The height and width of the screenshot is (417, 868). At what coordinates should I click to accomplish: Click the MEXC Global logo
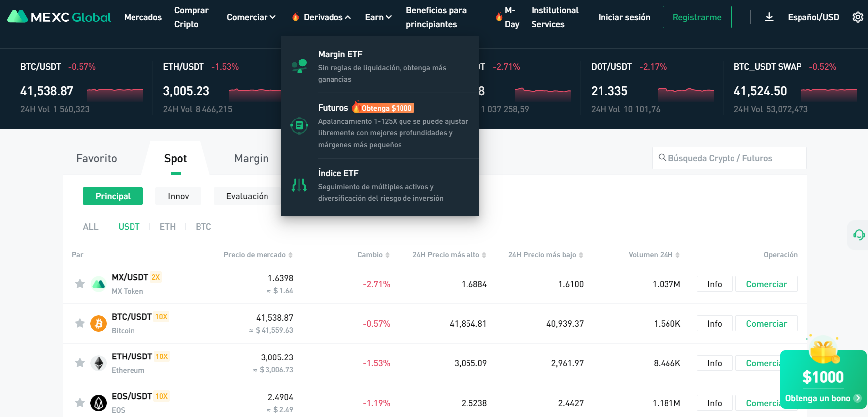point(59,17)
